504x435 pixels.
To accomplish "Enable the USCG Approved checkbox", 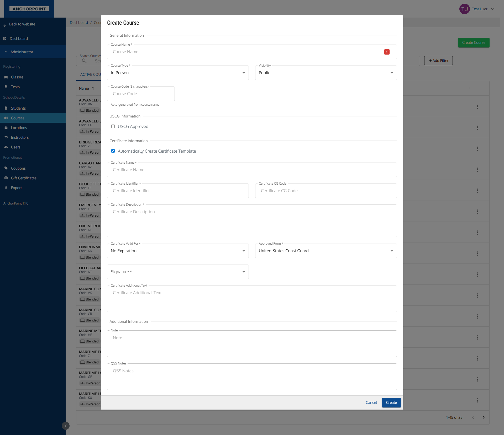I will tap(113, 126).
